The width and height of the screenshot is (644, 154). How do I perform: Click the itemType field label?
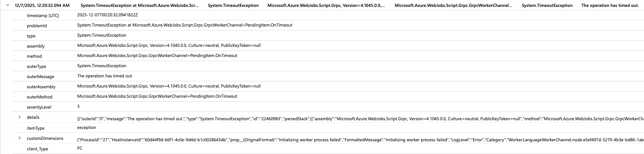click(36, 128)
